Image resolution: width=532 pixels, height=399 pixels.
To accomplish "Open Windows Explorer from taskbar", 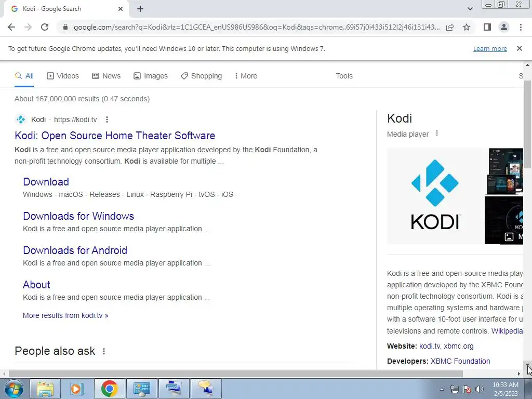I will point(45,389).
